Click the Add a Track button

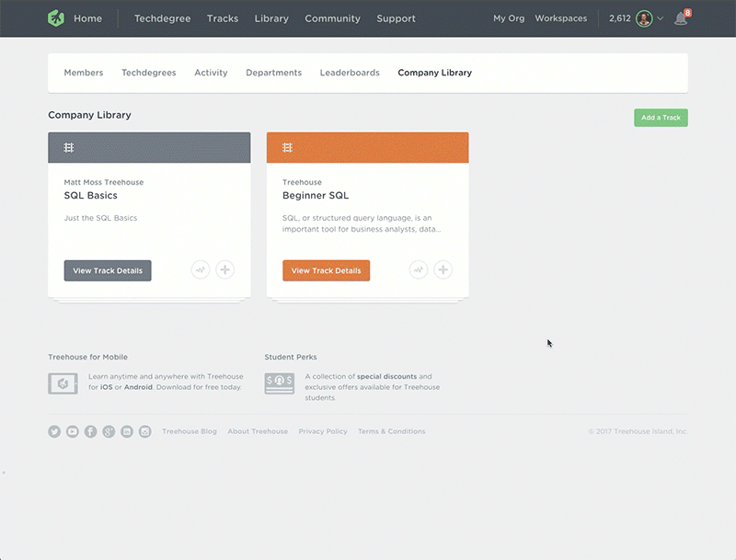(661, 118)
